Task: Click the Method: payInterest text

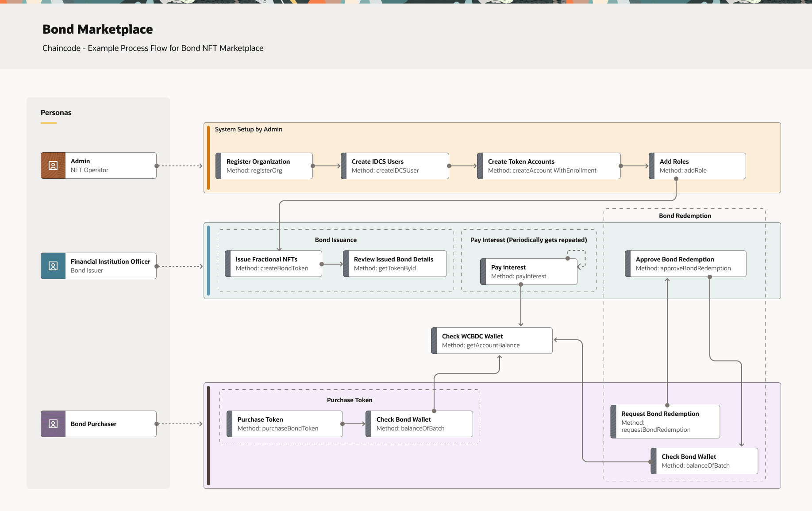Action: click(519, 276)
